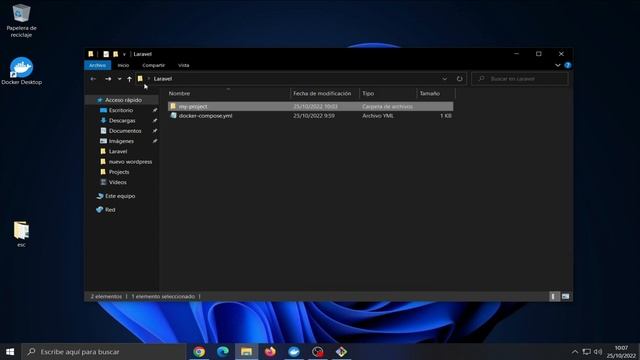640x360 pixels.
Task: Click the taskbar search box
Action: click(104, 351)
